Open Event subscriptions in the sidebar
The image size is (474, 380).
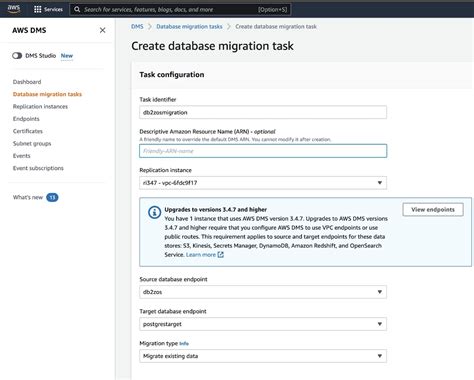point(38,168)
